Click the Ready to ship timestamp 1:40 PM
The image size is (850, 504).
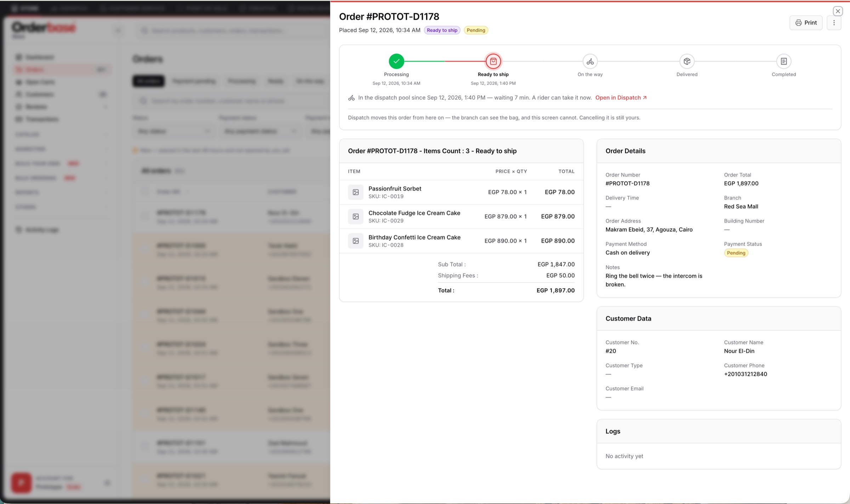[x=493, y=84]
